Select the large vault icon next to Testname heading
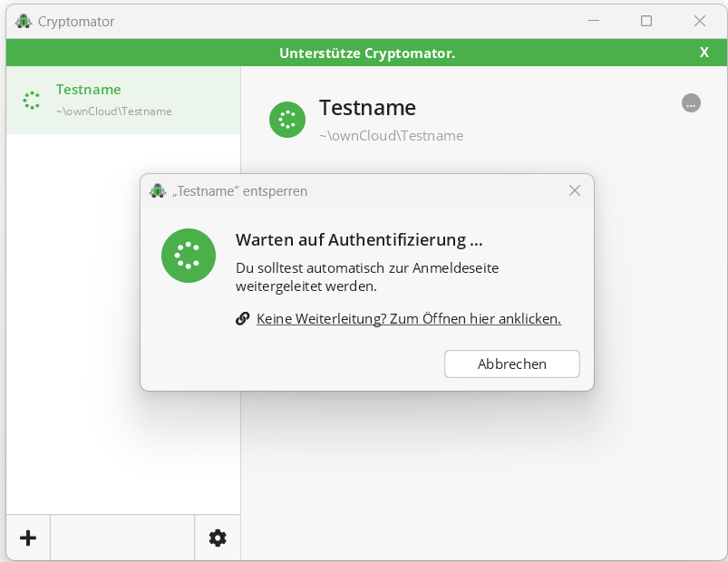The width and height of the screenshot is (728, 562). pos(287,120)
